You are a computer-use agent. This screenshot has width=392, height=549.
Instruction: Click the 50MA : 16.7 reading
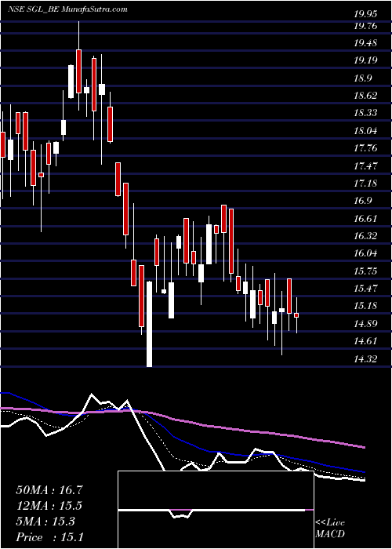pos(49,490)
